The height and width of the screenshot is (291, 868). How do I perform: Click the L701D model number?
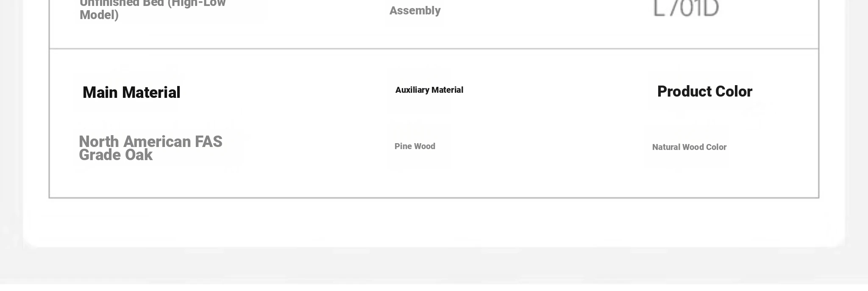click(x=686, y=8)
